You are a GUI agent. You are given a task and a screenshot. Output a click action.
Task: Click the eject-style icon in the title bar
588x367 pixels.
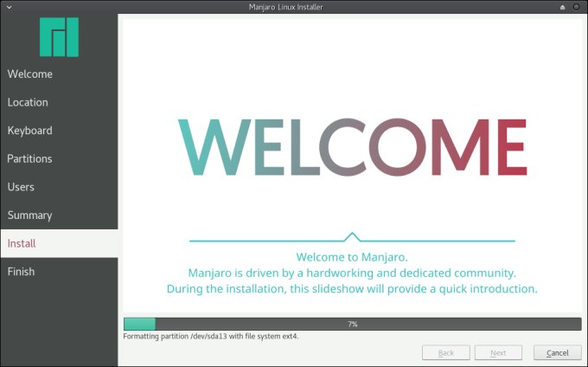click(x=563, y=7)
